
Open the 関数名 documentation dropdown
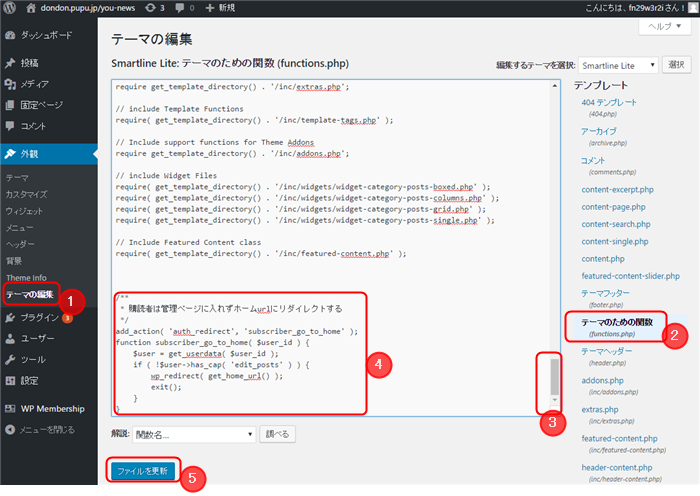pos(194,434)
